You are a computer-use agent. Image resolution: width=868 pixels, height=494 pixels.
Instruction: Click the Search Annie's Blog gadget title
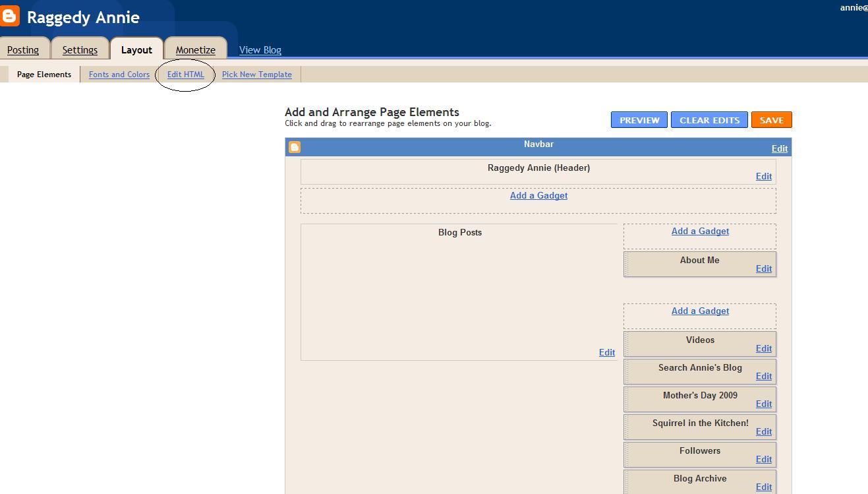coord(700,367)
